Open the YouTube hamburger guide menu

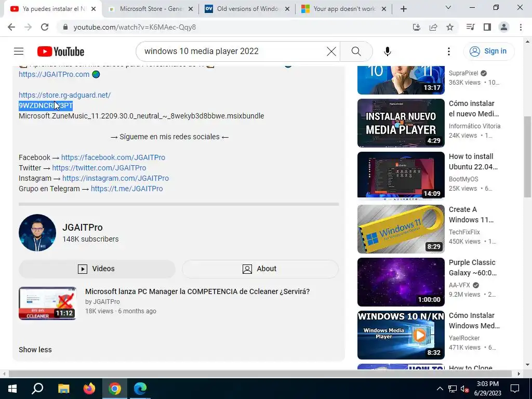[x=19, y=51]
